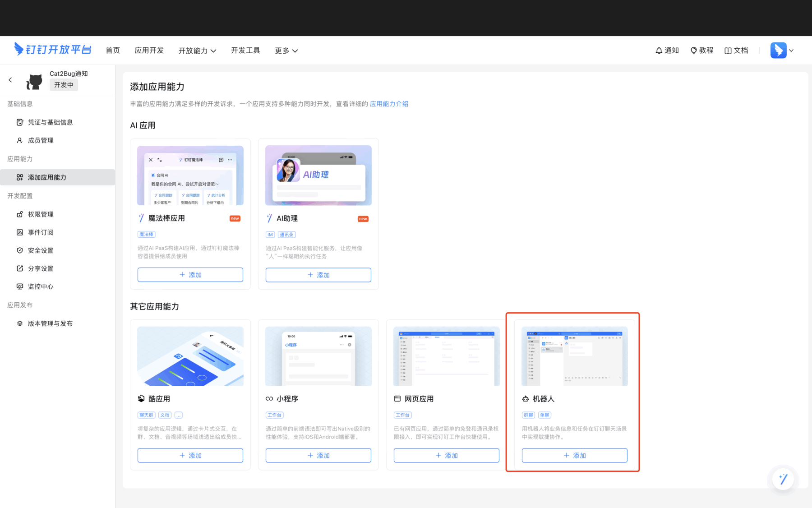The image size is (812, 508).
Task: Go back using the left arrow icon
Action: pyautogui.click(x=10, y=80)
